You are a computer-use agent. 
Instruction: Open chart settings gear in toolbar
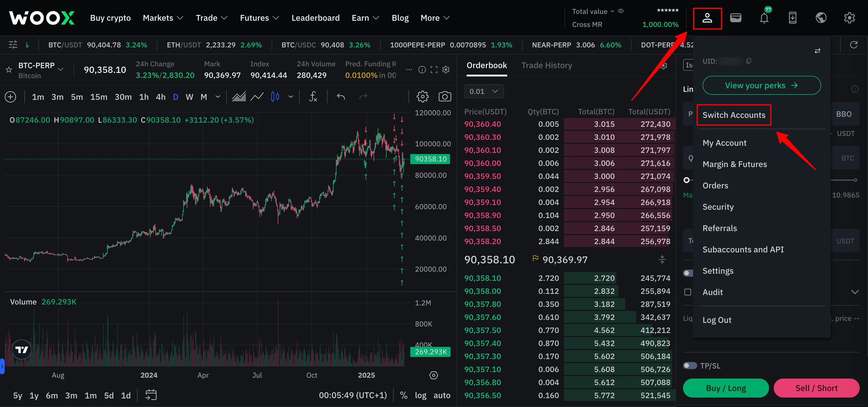422,97
